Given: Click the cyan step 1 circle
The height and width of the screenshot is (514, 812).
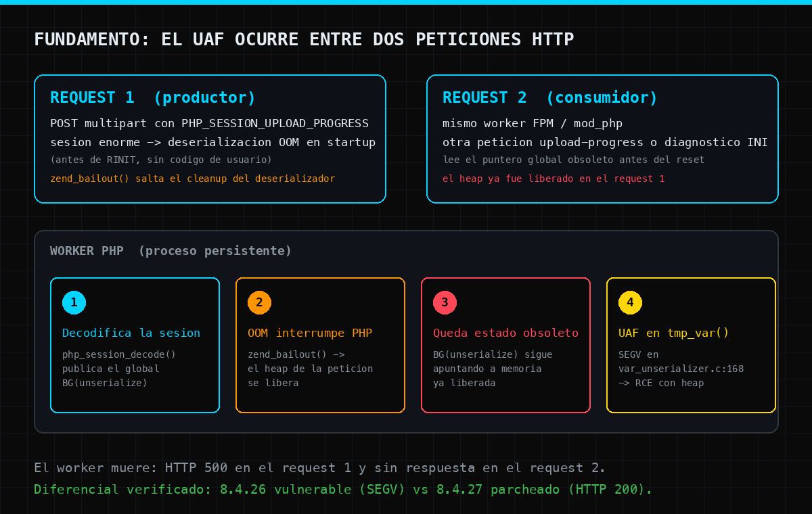Looking at the screenshot, I should coord(74,302).
